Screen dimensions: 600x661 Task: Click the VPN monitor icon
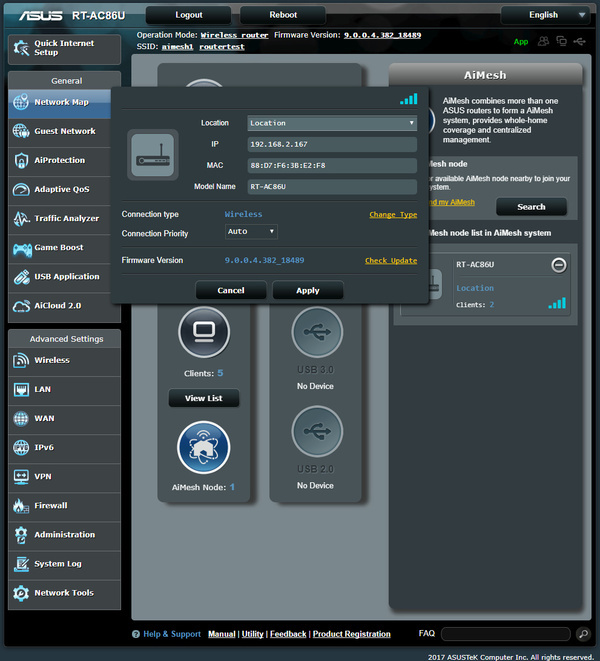point(21,477)
